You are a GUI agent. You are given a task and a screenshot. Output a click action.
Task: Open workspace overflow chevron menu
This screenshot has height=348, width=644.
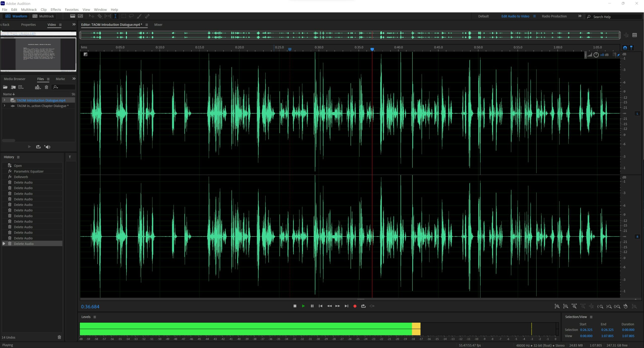[x=580, y=16]
